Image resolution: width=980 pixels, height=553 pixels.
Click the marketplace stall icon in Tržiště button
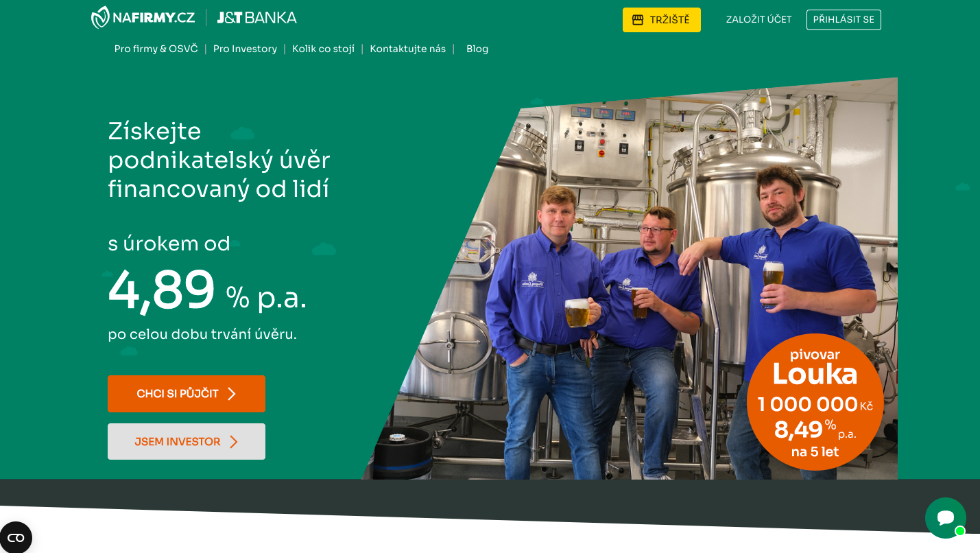point(638,20)
